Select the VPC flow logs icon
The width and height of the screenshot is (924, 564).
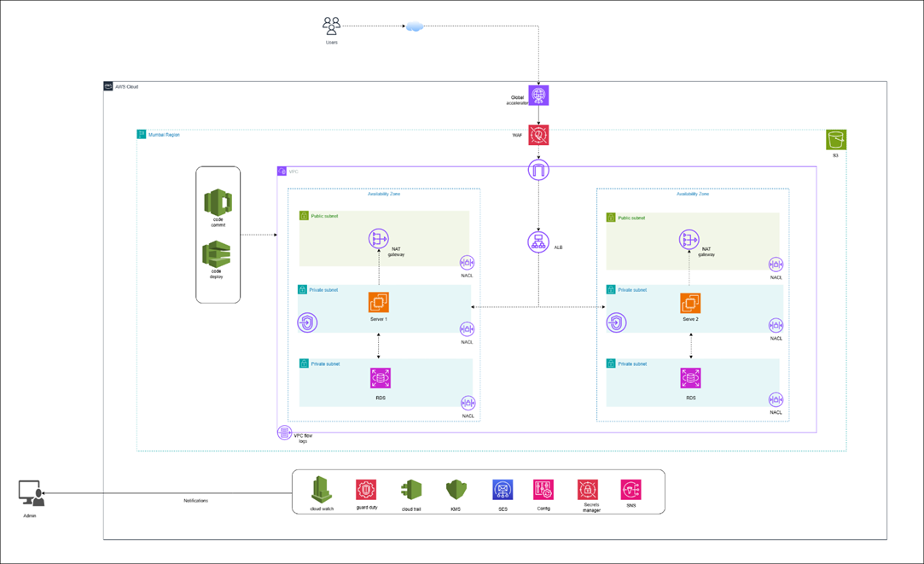click(x=285, y=433)
